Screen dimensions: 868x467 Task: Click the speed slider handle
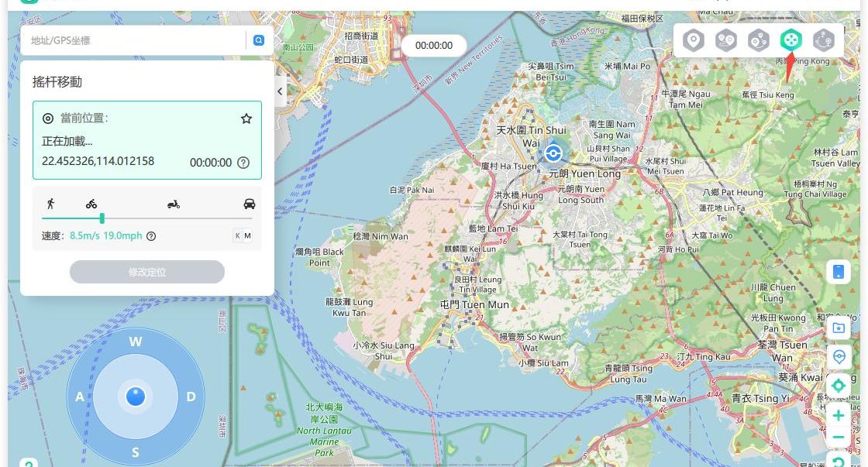coord(102,218)
